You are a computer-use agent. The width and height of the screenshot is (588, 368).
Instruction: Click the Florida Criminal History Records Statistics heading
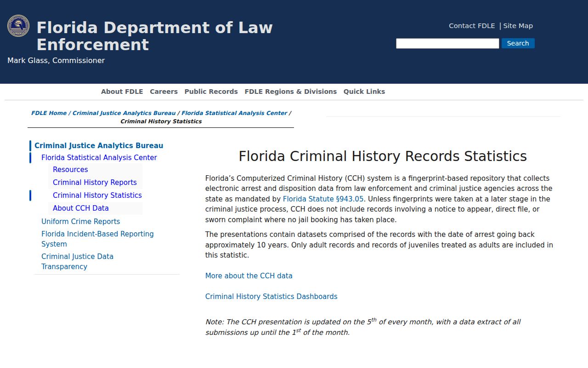point(383,156)
